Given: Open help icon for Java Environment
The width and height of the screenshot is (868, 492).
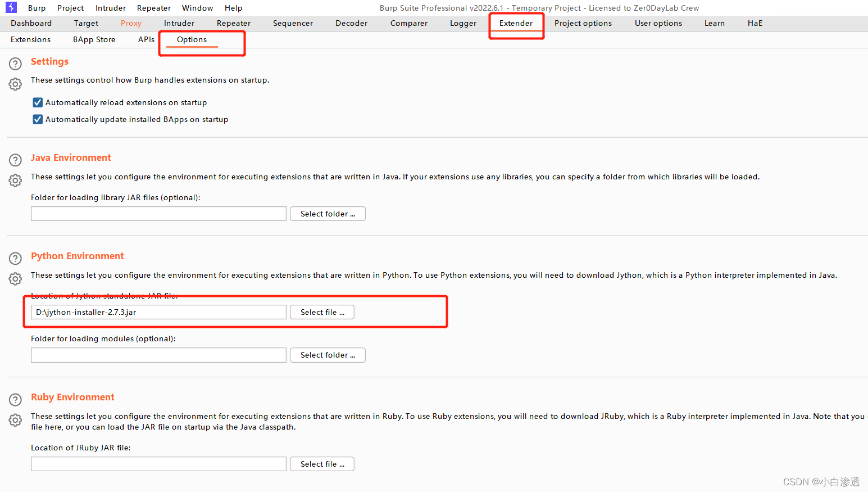Looking at the screenshot, I should [x=15, y=160].
